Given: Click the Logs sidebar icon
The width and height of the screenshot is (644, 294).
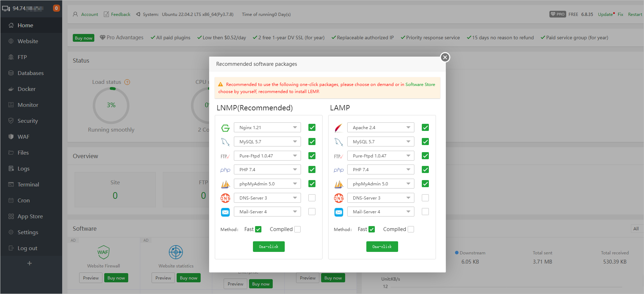Looking at the screenshot, I should 11,169.
